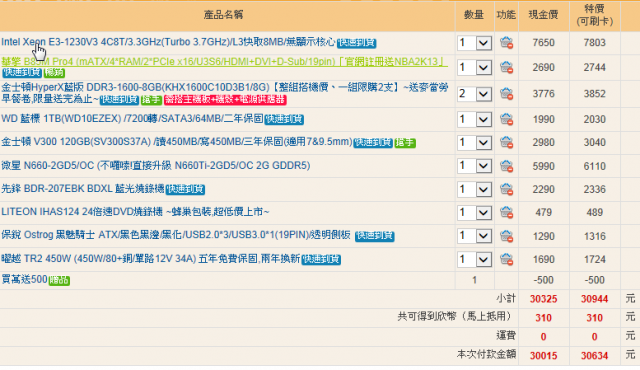Viewport: 640px width, 370px height.
Task: Open quantity dropdown for V300 120GB
Action: [474, 142]
